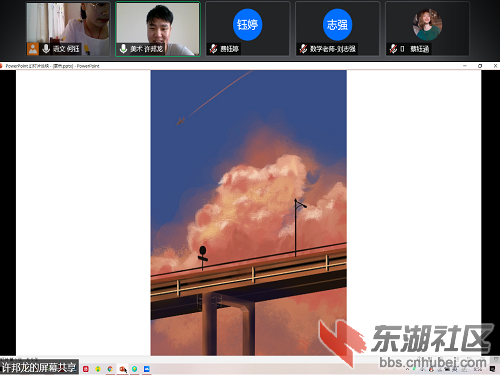Click the PowerPoint window title text

click(52, 66)
